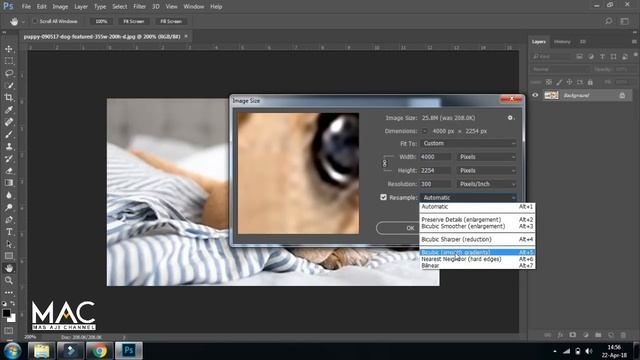Choose Bicubic Smoother (enlargement) option
This screenshot has height=360, width=640.
(x=477, y=226)
